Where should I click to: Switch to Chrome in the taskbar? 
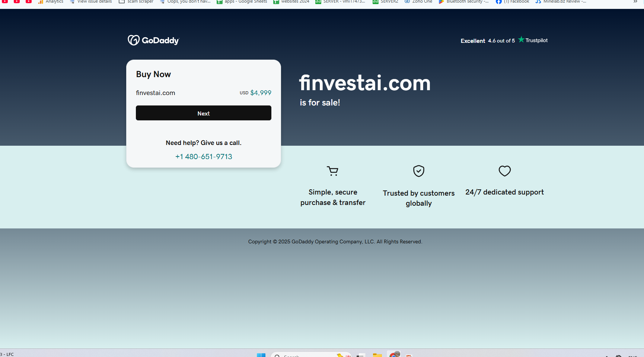[x=394, y=354]
